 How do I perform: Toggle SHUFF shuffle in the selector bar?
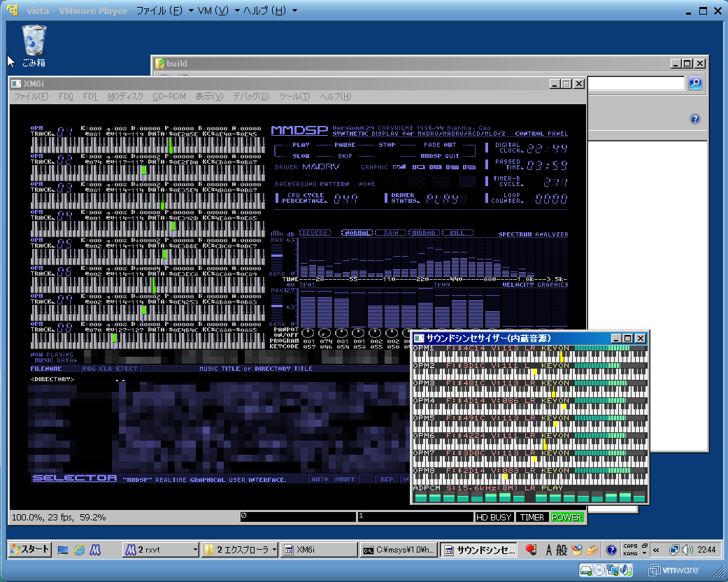click(x=345, y=479)
